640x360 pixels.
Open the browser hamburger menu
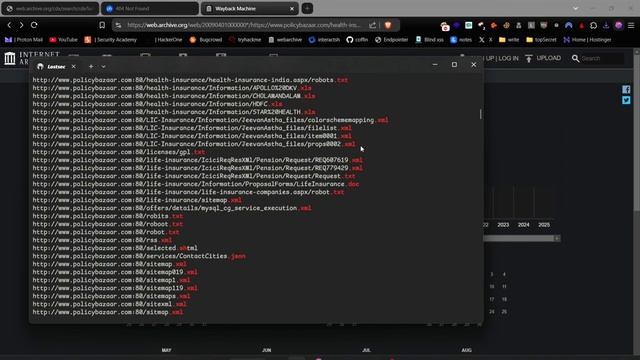pos(631,25)
